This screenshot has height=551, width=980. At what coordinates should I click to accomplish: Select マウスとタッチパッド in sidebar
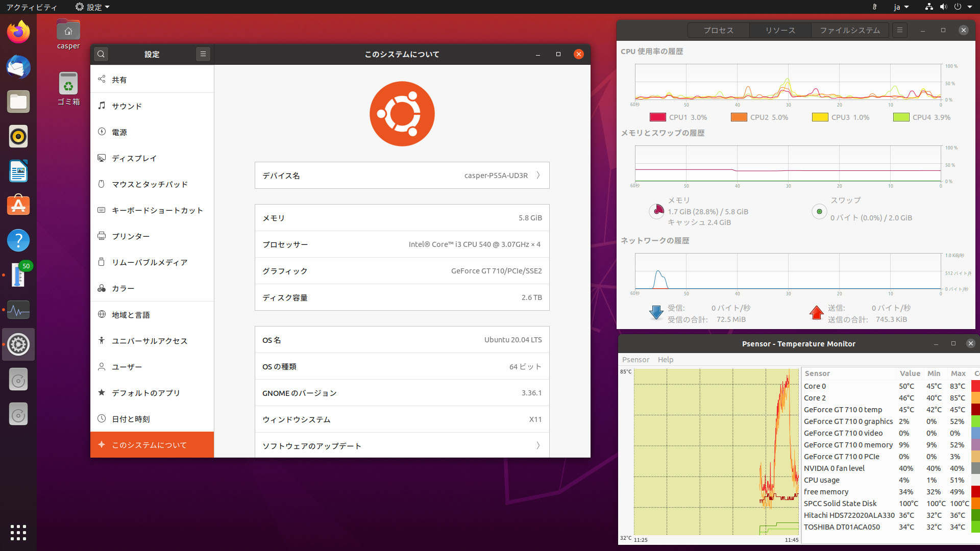click(x=152, y=184)
